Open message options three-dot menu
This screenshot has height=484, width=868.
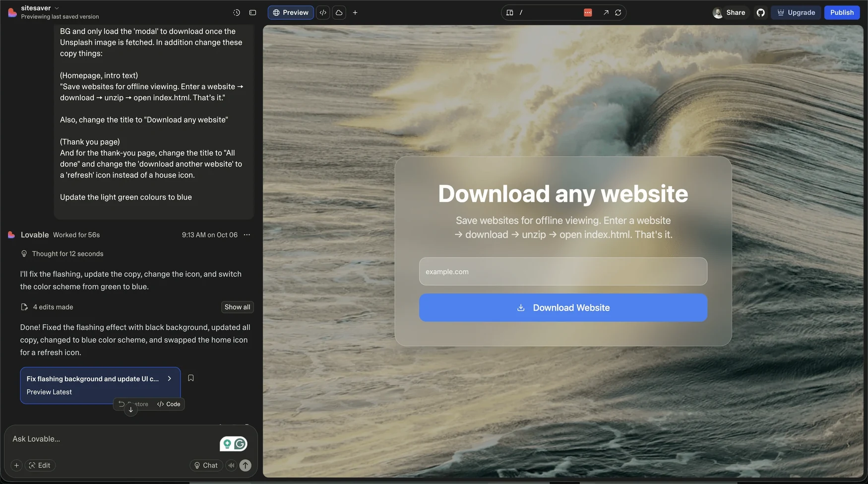247,235
